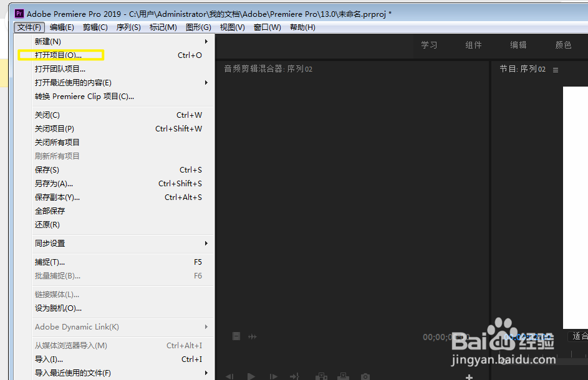Open the 编辑(E) menu

(x=62, y=27)
